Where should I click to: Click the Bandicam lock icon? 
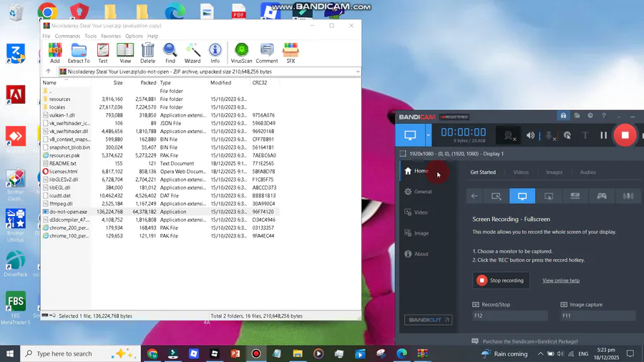tap(563, 116)
